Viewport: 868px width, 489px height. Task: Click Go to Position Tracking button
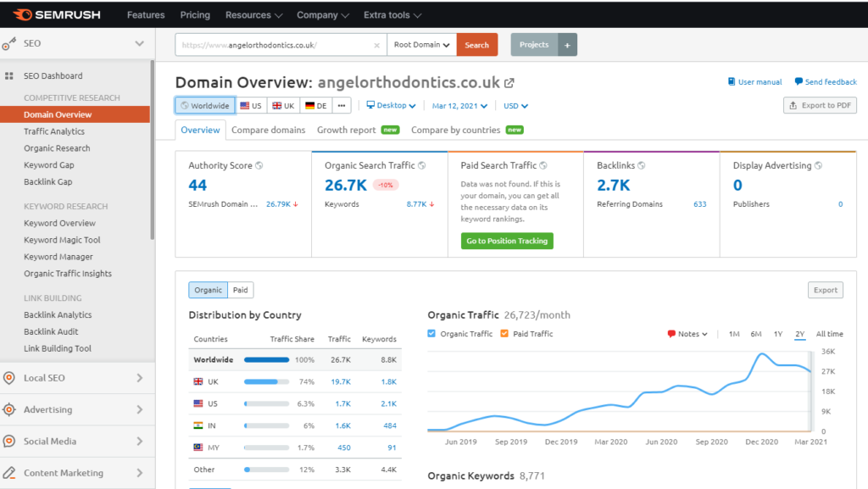(507, 241)
